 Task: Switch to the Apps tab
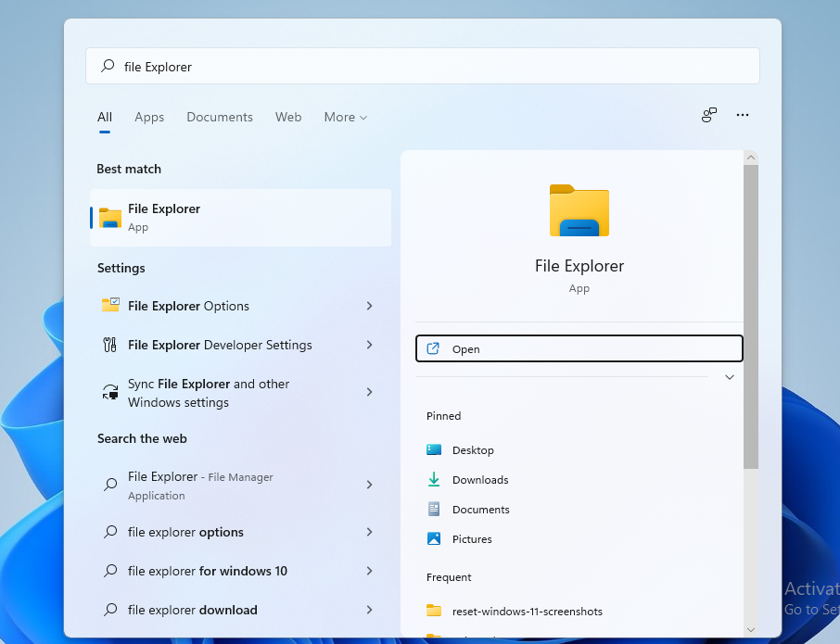click(x=149, y=118)
